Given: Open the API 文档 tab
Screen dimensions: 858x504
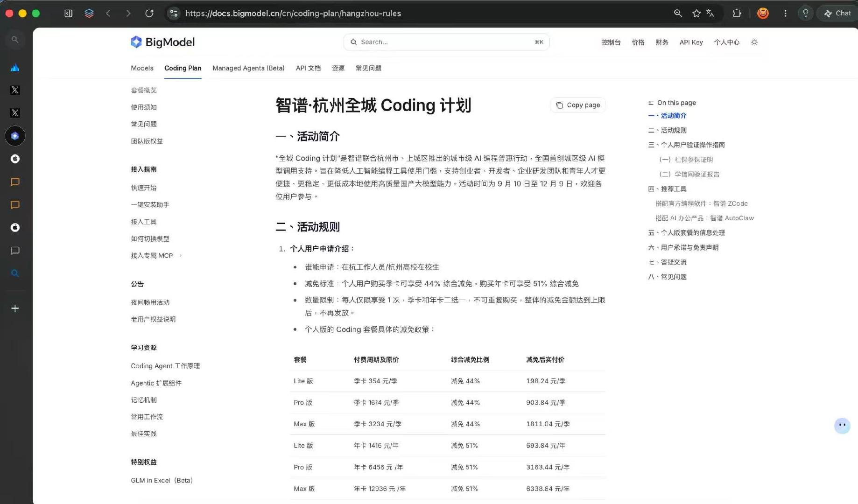Looking at the screenshot, I should coord(308,68).
